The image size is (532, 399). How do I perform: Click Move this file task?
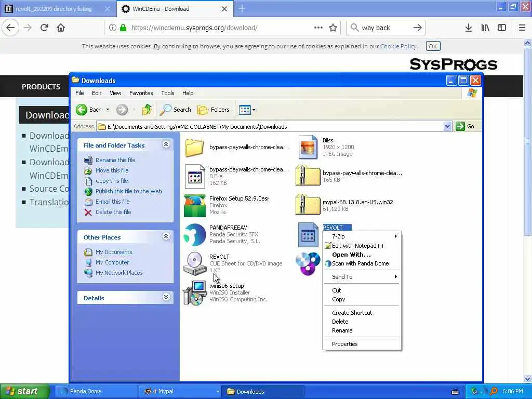click(112, 170)
